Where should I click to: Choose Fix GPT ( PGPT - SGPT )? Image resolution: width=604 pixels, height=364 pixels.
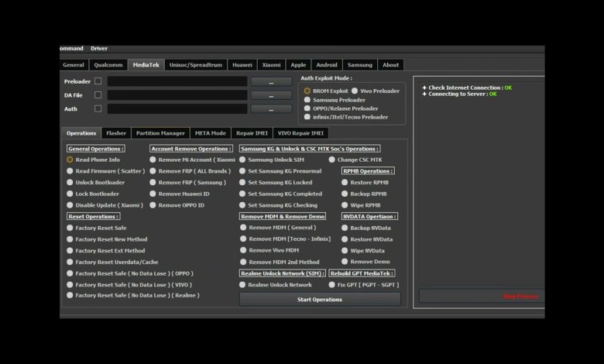(x=332, y=284)
